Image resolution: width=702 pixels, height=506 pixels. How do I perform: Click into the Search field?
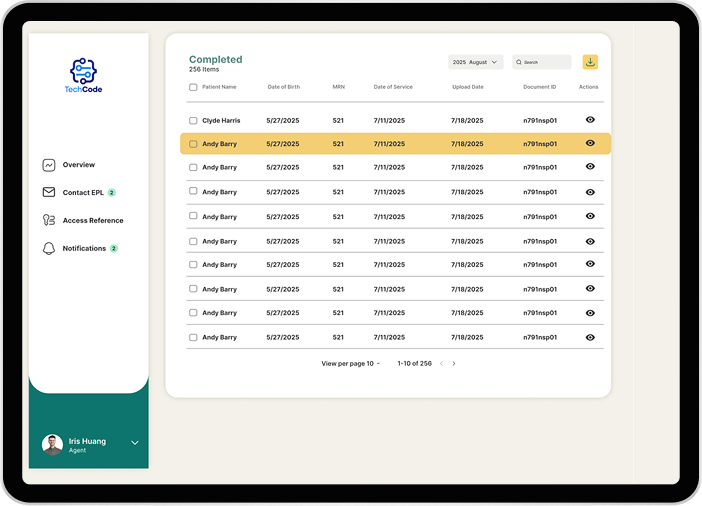[542, 62]
